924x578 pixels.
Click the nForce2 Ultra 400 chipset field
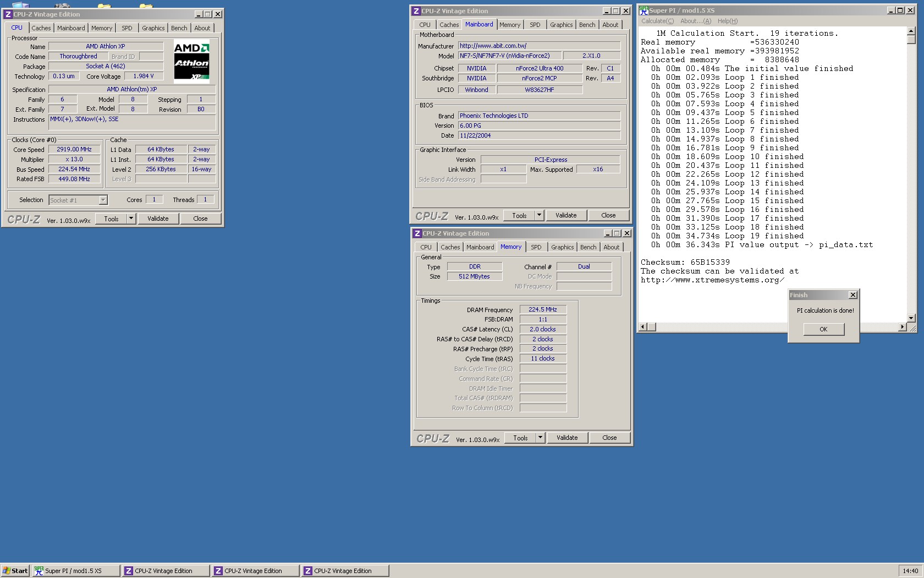pyautogui.click(x=540, y=68)
